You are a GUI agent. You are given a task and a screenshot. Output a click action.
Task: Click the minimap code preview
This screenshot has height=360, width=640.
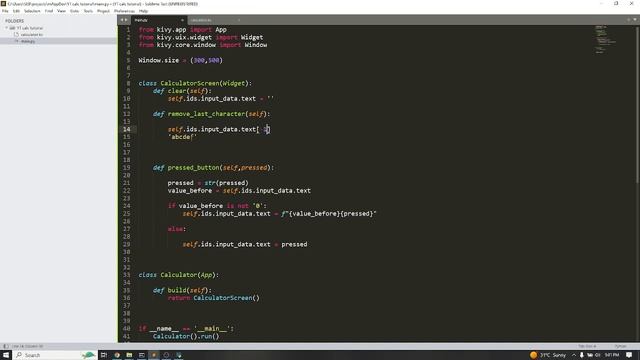click(605, 40)
